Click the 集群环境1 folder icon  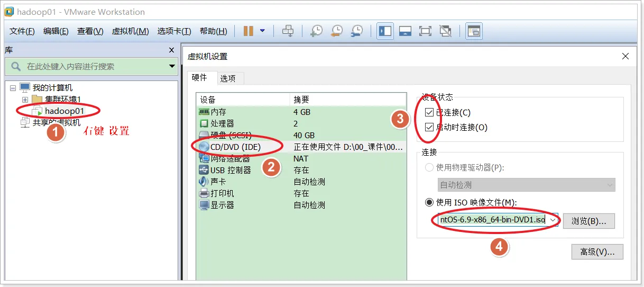37,99
